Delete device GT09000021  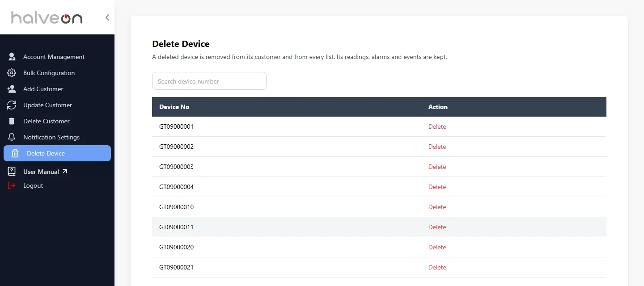coord(437,267)
